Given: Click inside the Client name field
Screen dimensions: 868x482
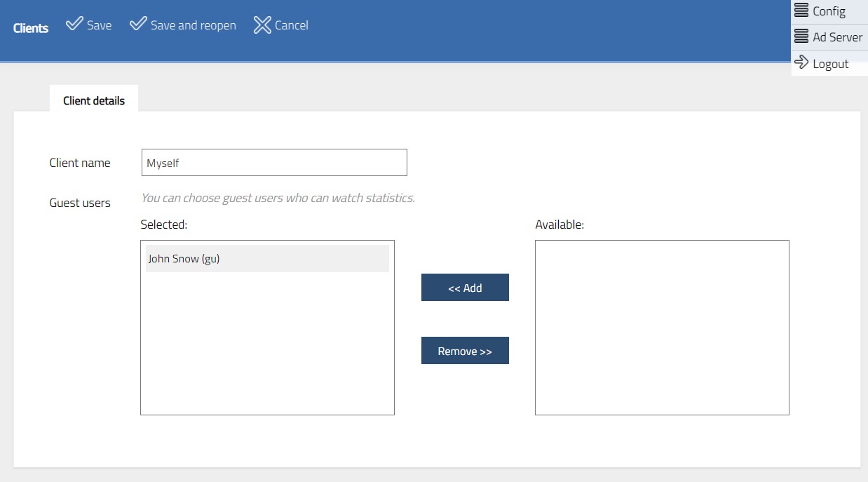Looking at the screenshot, I should (273, 162).
